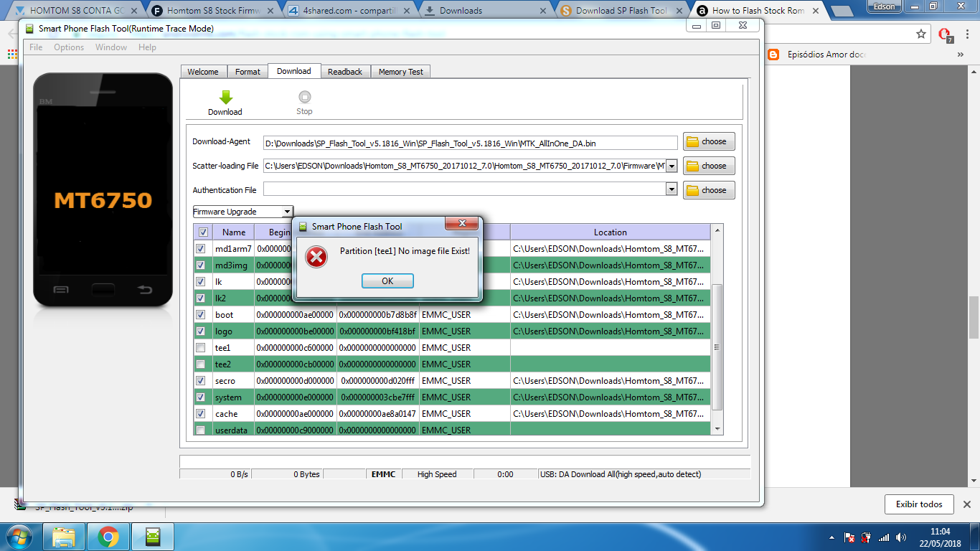Screen dimensions: 980x551
Task: Uncheck the system partition checkbox
Action: click(201, 397)
